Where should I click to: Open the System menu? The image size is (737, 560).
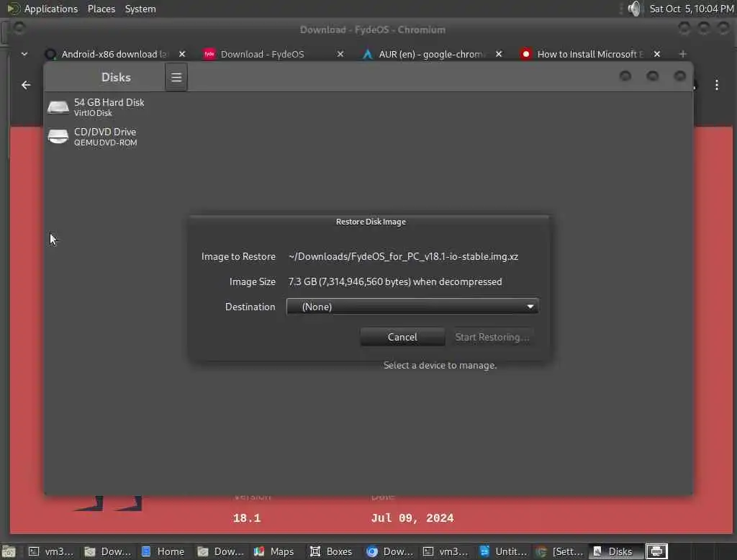[140, 9]
